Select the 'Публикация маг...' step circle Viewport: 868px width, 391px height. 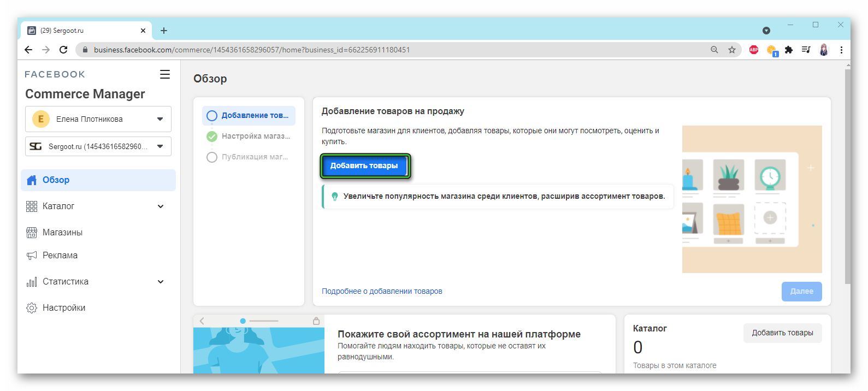(x=212, y=157)
